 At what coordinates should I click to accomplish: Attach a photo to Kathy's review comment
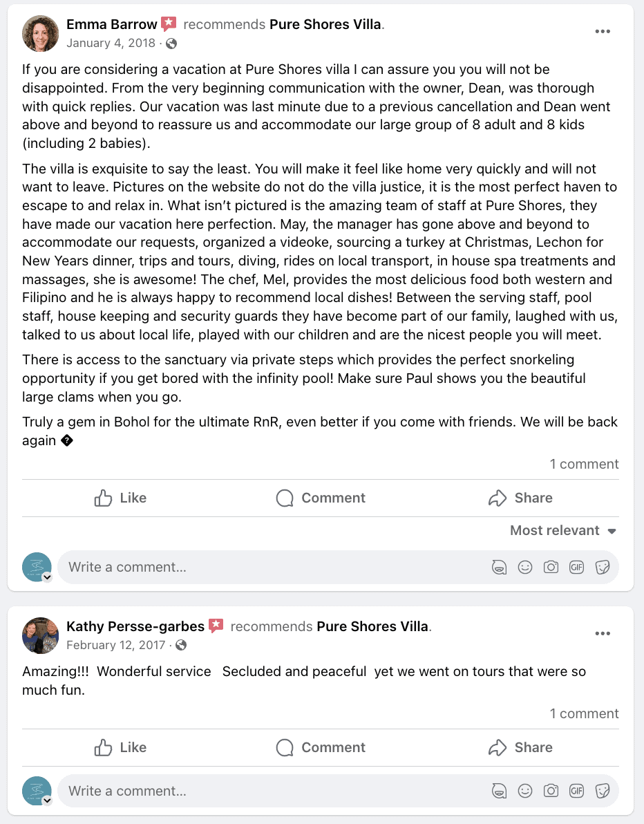[551, 791]
